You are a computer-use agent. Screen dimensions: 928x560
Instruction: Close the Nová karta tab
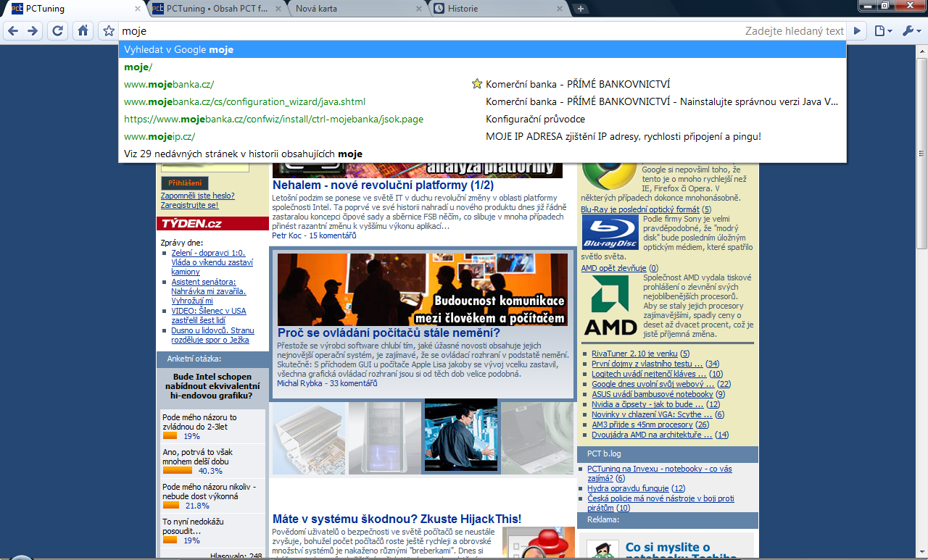click(418, 9)
